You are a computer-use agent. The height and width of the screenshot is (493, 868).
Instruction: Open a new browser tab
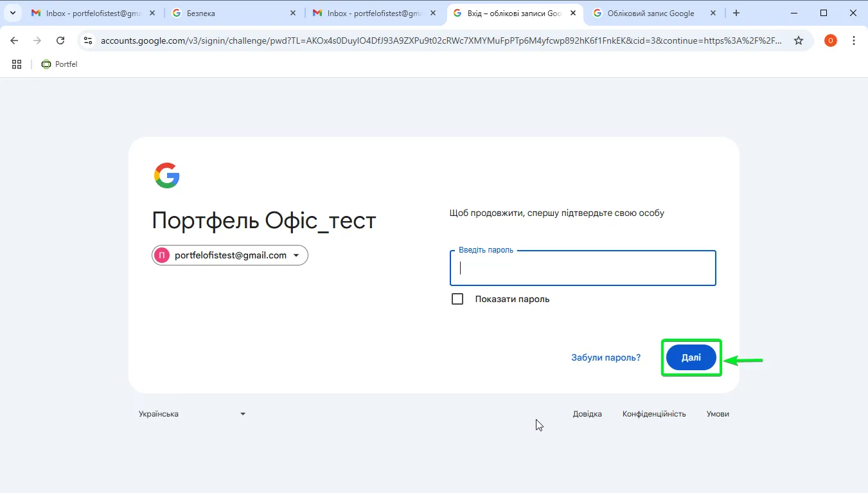[x=736, y=13]
